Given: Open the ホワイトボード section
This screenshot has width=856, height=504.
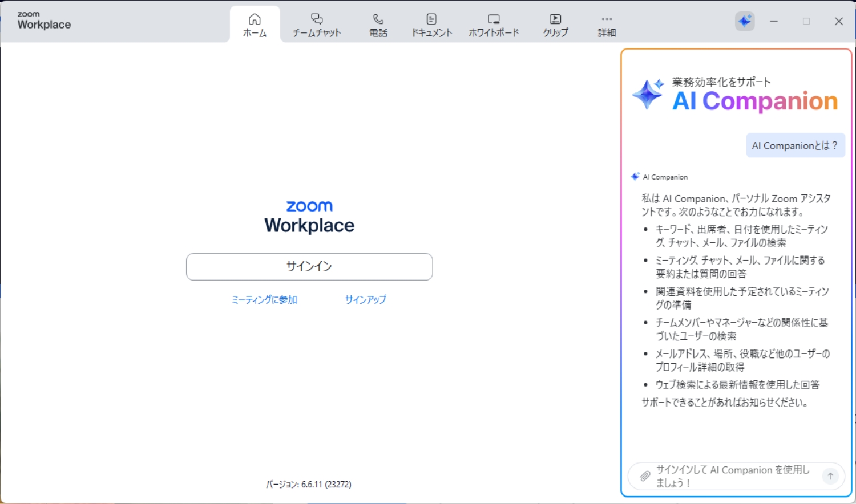Looking at the screenshot, I should 494,24.
